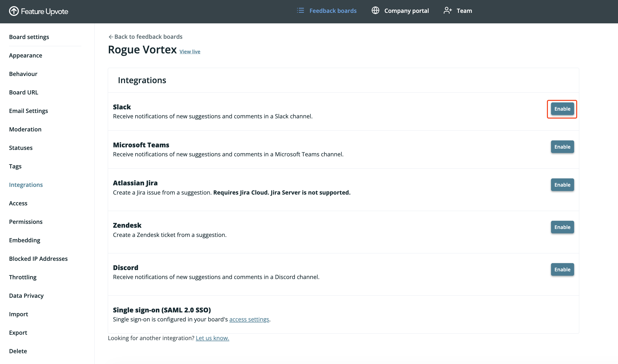Open the Data Privacy settings
The height and width of the screenshot is (364, 618).
[x=26, y=296]
